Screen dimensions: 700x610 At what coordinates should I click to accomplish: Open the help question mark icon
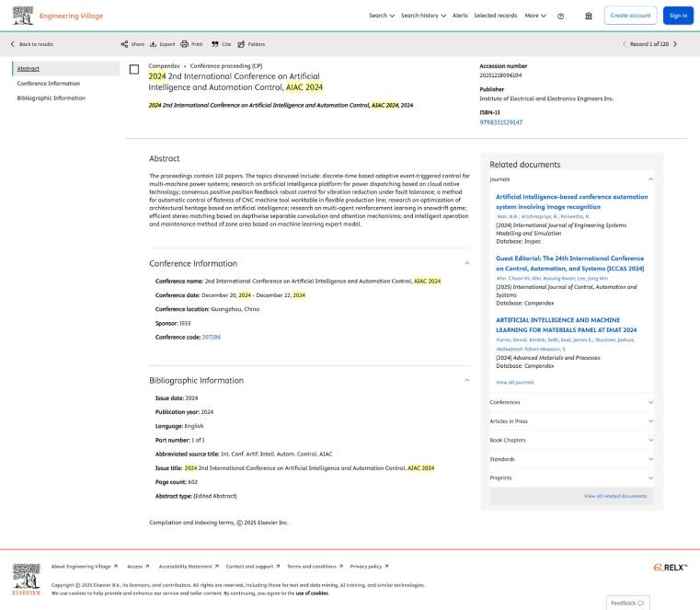[560, 16]
